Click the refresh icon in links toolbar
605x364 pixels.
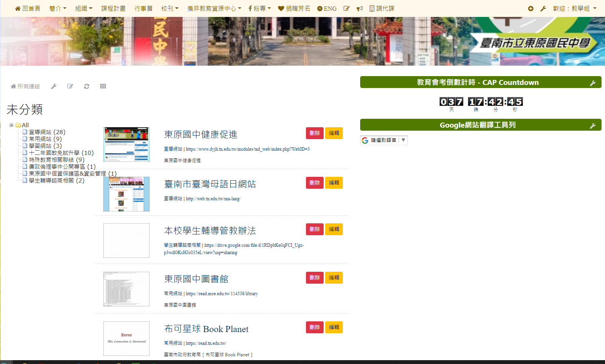[x=86, y=86]
